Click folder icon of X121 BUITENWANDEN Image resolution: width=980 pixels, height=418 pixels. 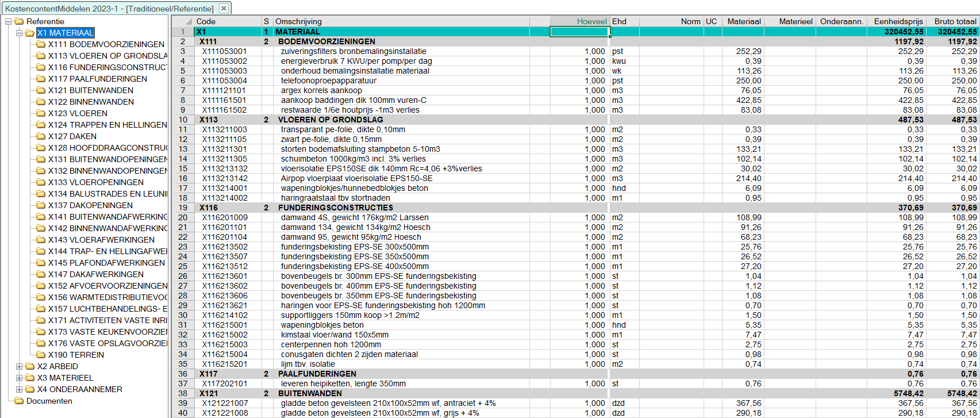pos(41,90)
